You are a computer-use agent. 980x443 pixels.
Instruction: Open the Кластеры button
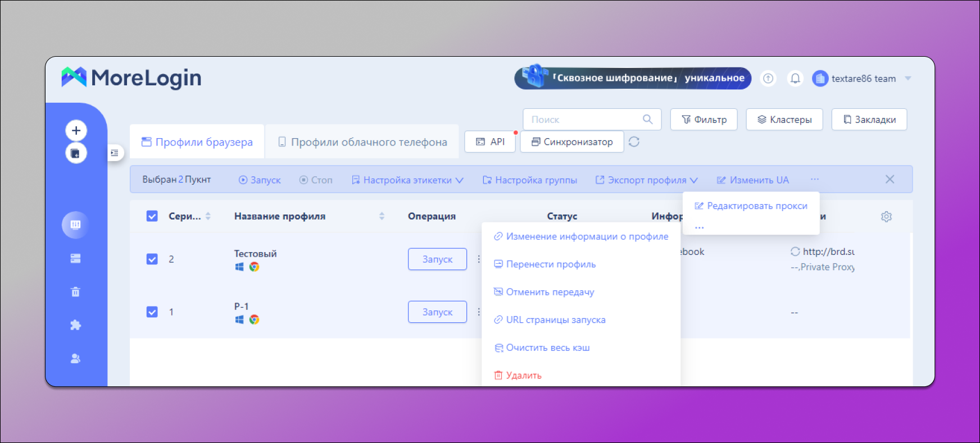pos(784,120)
